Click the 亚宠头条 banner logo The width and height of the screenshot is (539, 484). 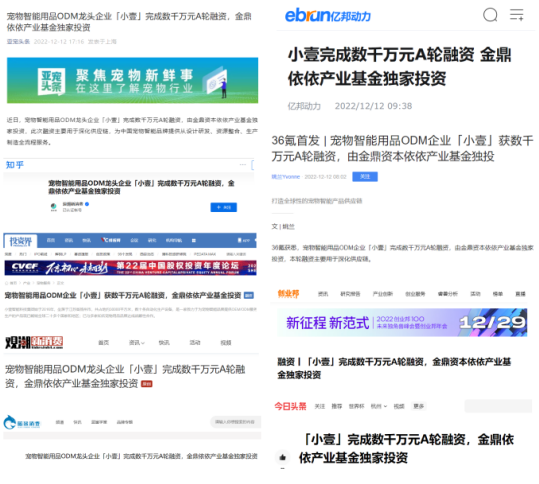51,81
